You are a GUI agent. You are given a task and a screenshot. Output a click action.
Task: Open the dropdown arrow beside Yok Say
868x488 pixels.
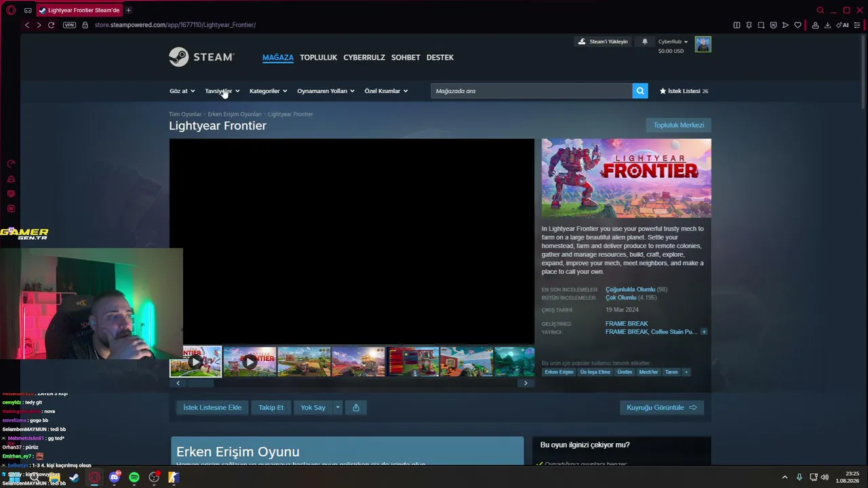click(338, 407)
